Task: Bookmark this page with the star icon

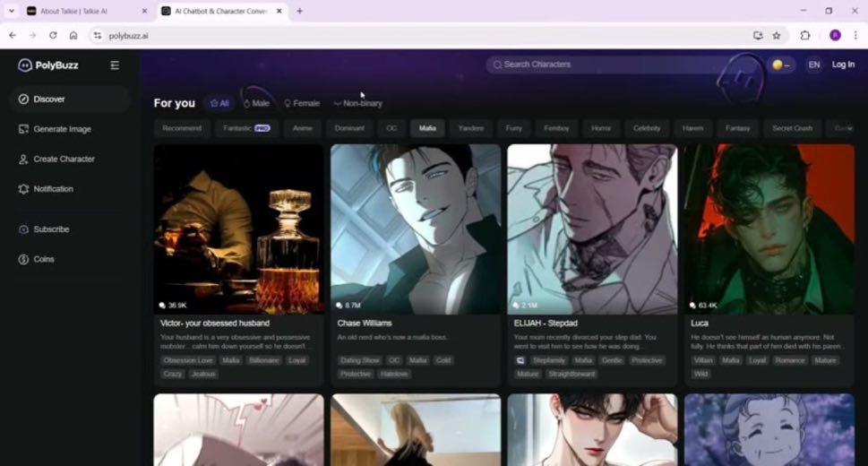Action: 777,36
